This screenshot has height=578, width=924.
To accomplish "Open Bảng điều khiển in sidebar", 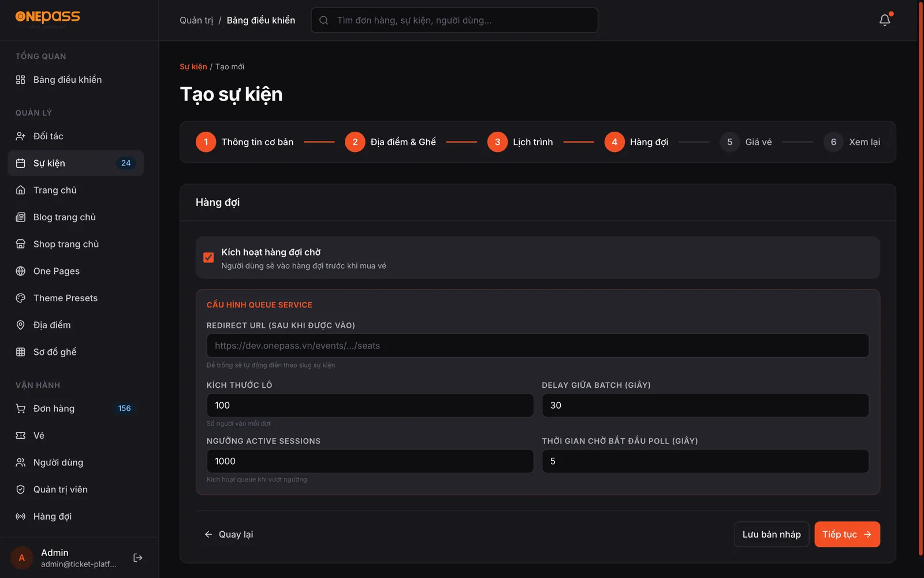I will coord(76,80).
